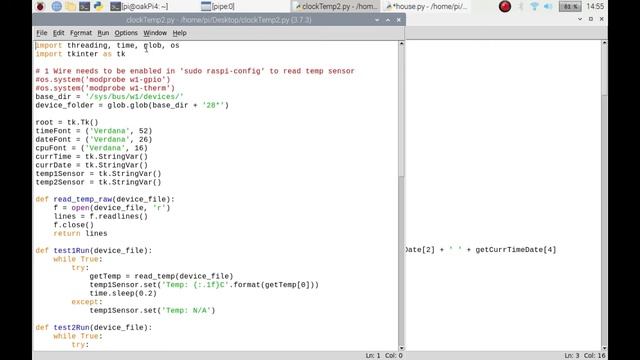The width and height of the screenshot is (640, 360).
Task: Close the house.py window behind
Action: [x=602, y=19]
